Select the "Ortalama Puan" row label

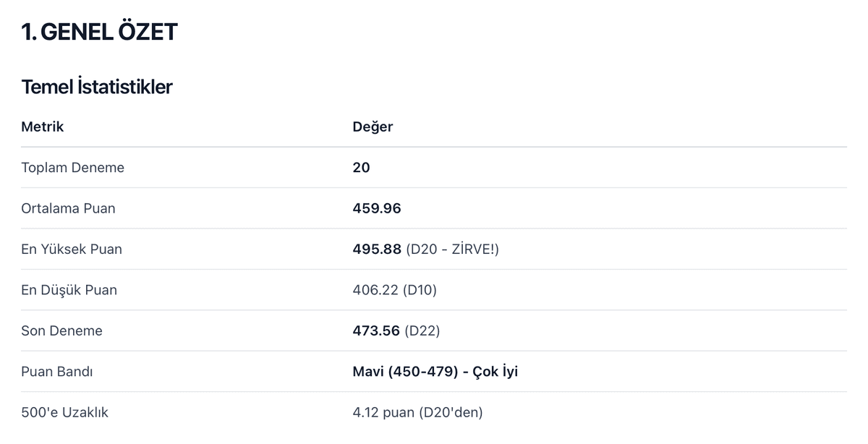69,209
